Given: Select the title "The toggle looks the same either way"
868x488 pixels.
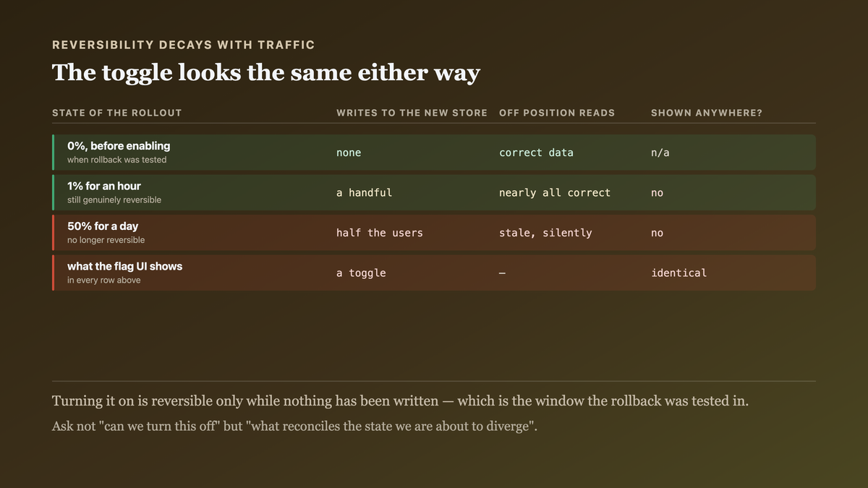Looking at the screenshot, I should pos(266,73).
